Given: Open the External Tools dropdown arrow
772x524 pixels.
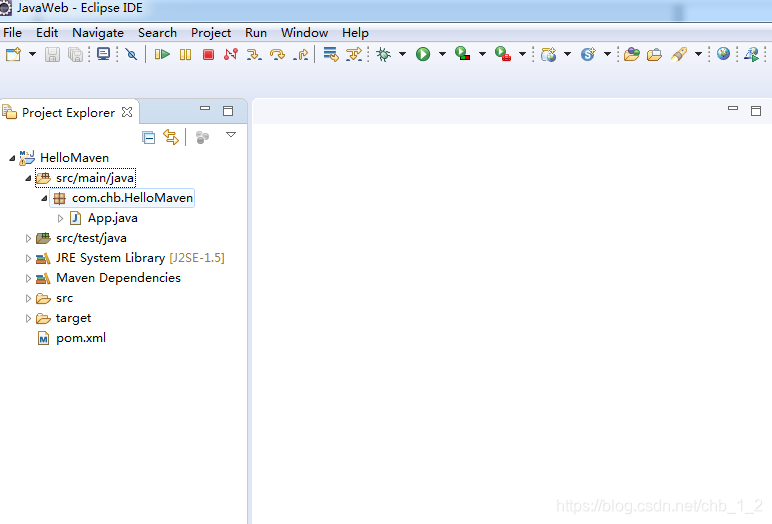Looking at the screenshot, I should coord(522,54).
